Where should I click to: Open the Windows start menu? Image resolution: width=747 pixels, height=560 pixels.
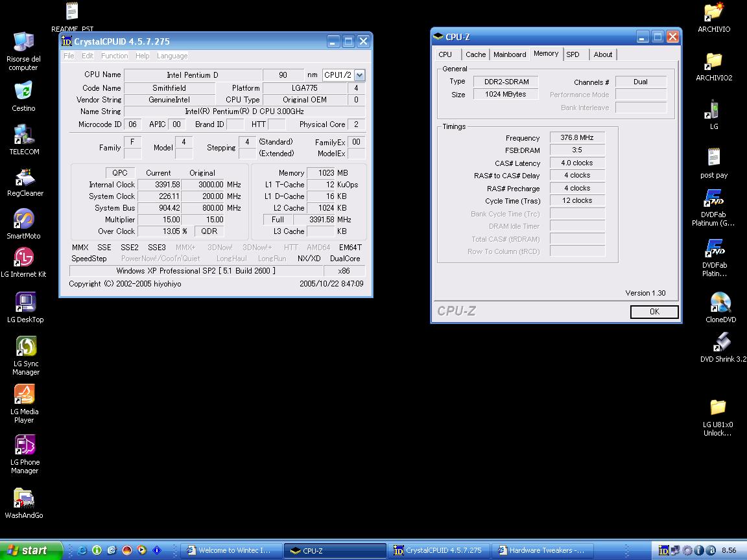pos(31,550)
